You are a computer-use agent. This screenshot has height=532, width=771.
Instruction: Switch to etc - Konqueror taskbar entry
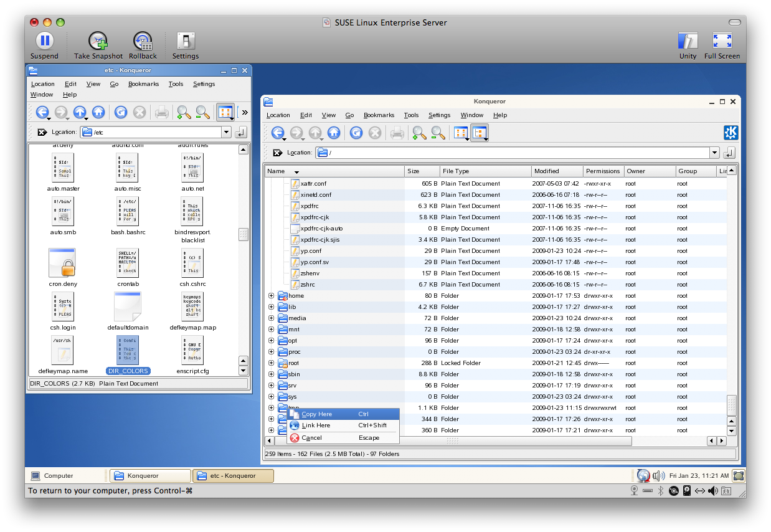pos(233,476)
